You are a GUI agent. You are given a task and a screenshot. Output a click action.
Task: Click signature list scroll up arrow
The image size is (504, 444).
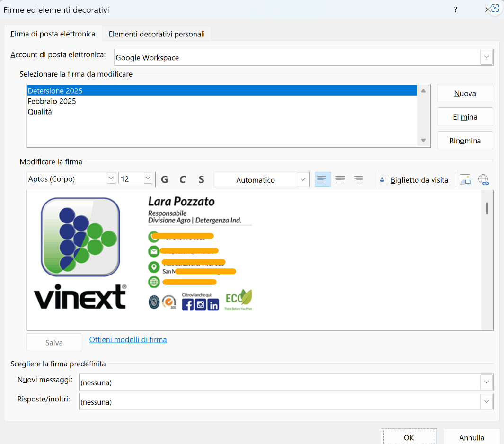tap(424, 91)
